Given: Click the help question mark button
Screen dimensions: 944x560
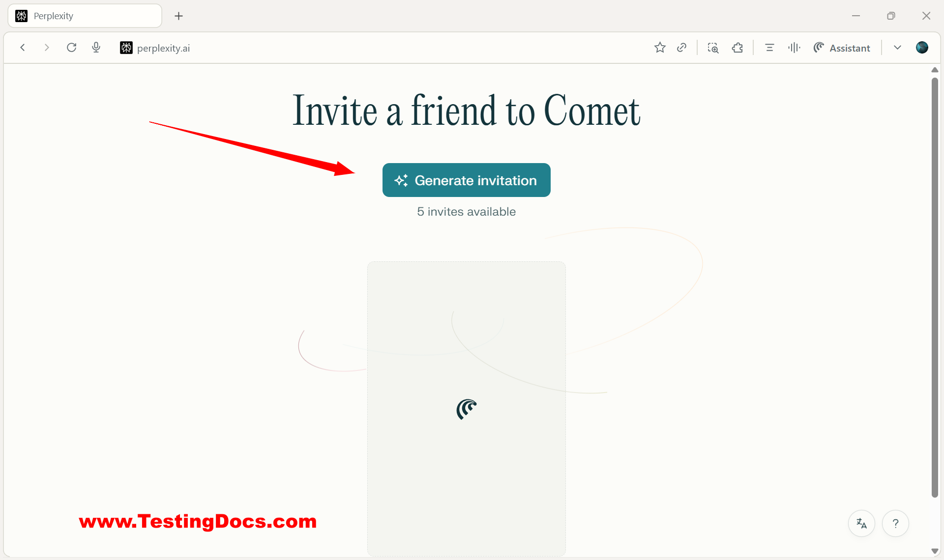Looking at the screenshot, I should [x=895, y=524].
